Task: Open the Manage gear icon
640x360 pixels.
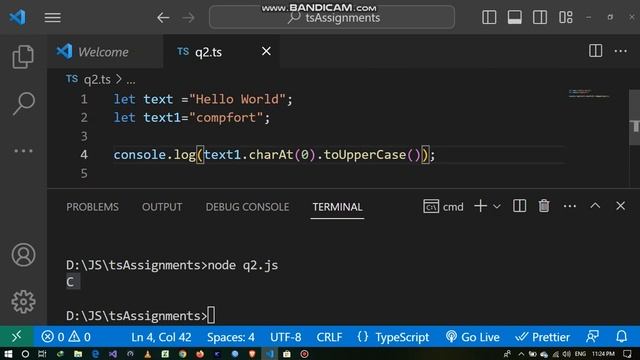Action: point(23,302)
